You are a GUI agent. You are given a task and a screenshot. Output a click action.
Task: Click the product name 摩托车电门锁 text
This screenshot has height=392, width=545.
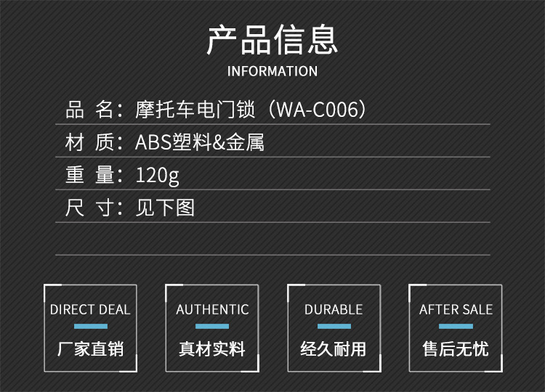pyautogui.click(x=195, y=110)
